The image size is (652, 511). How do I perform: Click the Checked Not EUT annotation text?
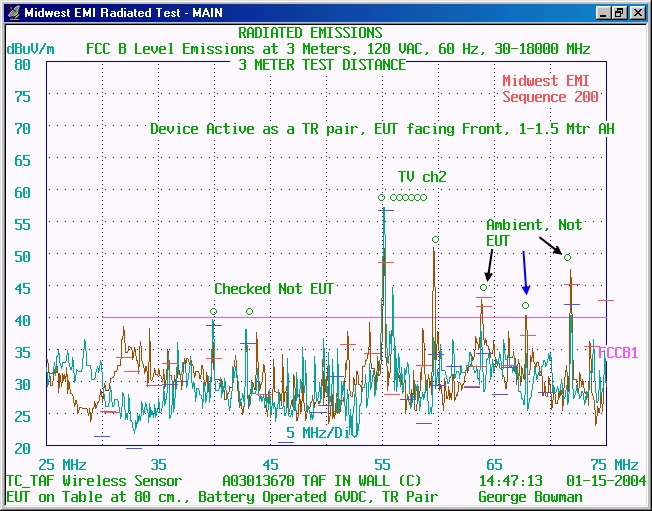click(x=273, y=289)
